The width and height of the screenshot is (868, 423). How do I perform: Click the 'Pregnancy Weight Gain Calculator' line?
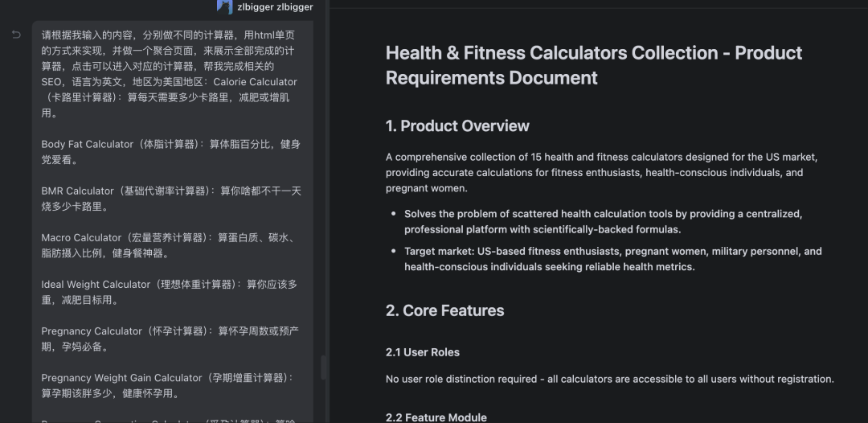(x=121, y=377)
